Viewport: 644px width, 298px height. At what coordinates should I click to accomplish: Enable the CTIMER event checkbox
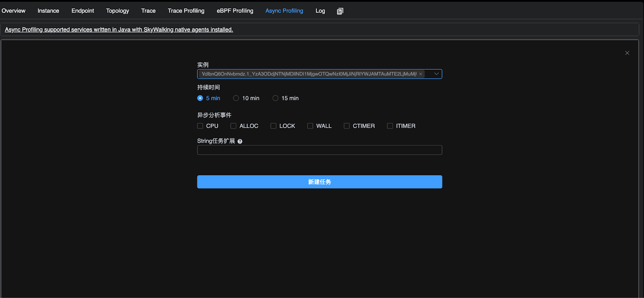(x=347, y=126)
